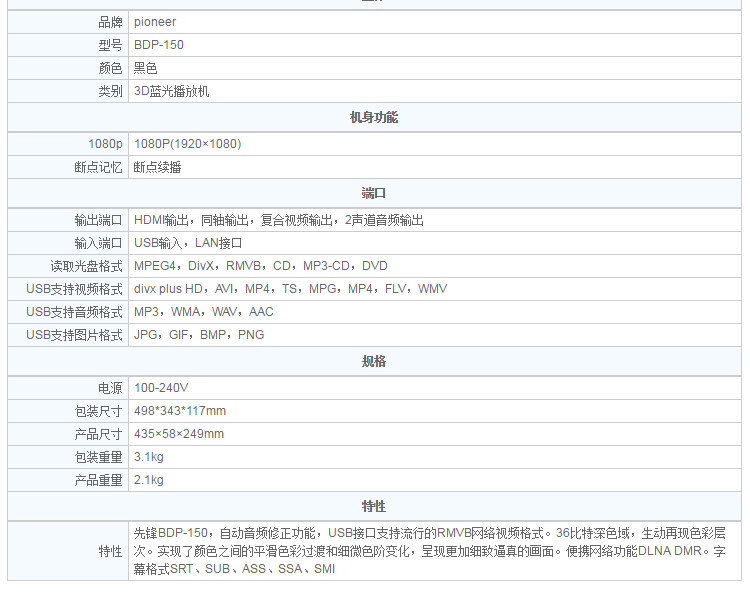Select the JPG, GIF, BMP, PNG value
The image size is (750, 598).
pos(199,335)
